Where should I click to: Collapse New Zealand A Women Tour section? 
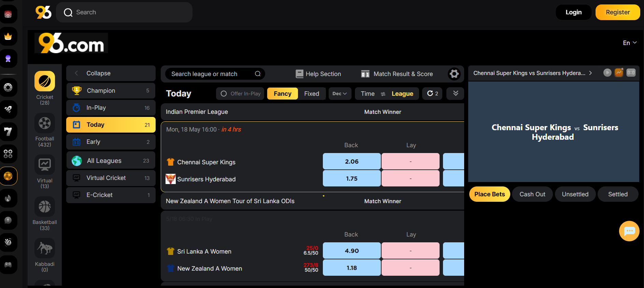tap(312, 201)
